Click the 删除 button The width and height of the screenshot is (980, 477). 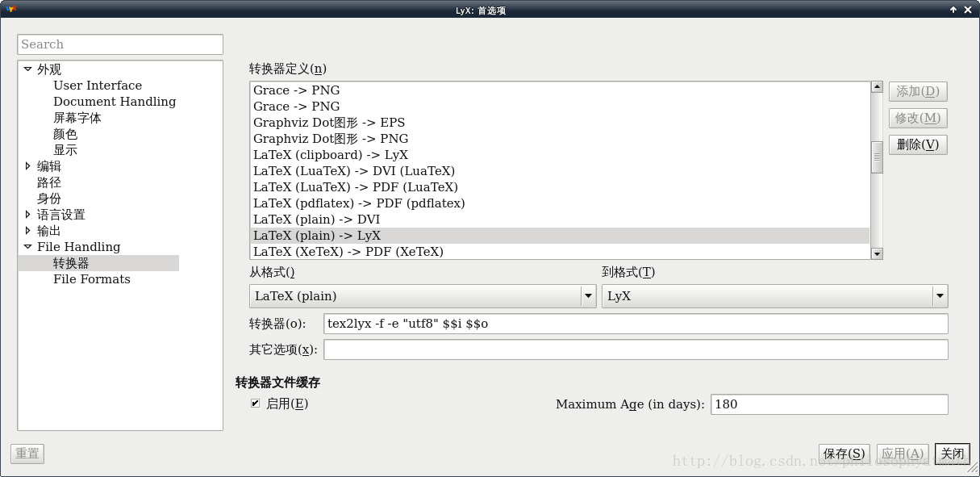[918, 144]
